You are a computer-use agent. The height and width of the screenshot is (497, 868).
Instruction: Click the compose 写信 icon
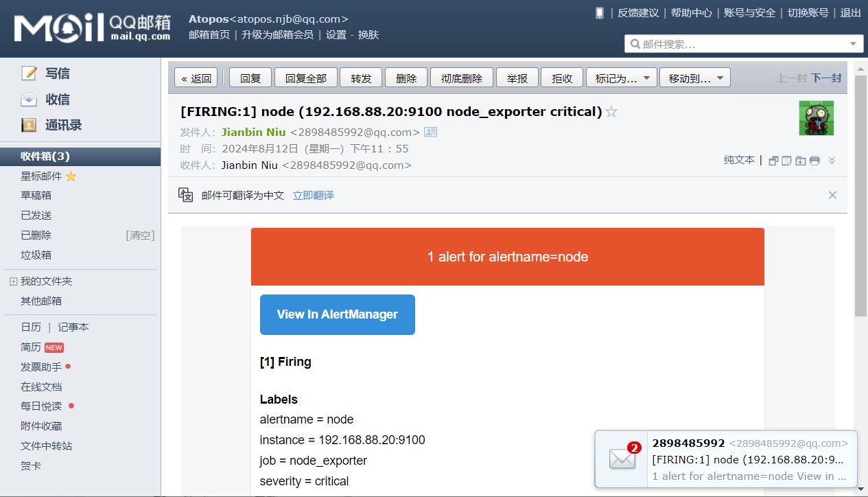tap(29, 73)
